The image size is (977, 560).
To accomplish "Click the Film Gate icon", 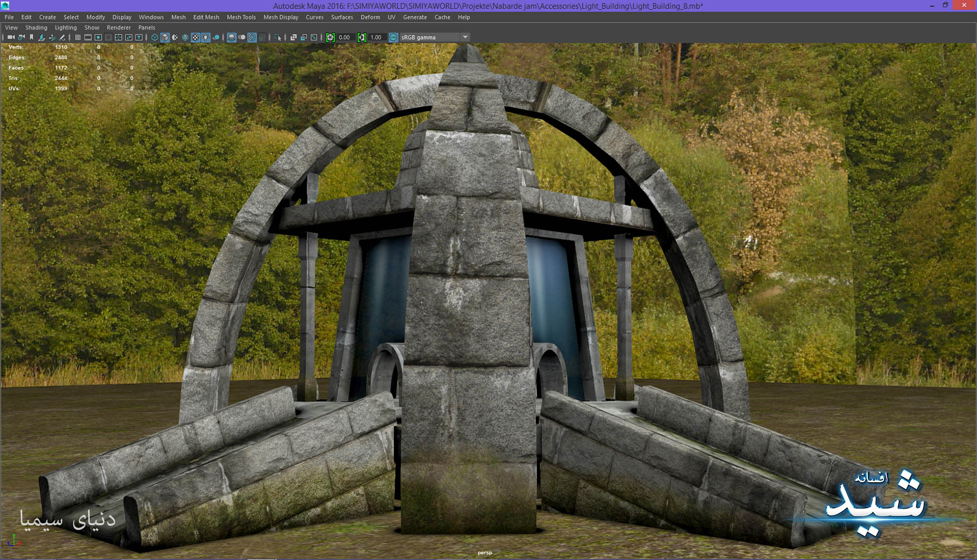I will pos(88,37).
